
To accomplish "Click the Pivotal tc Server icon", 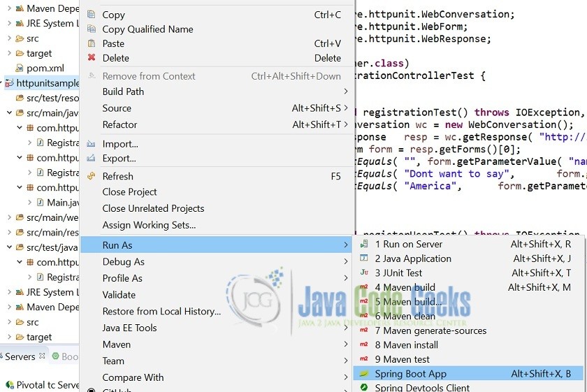I will (10, 384).
